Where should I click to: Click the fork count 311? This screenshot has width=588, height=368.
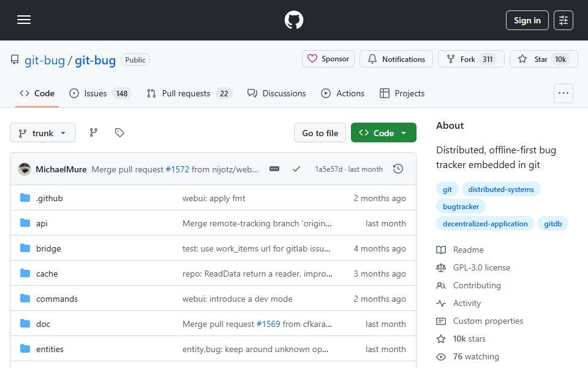point(488,59)
